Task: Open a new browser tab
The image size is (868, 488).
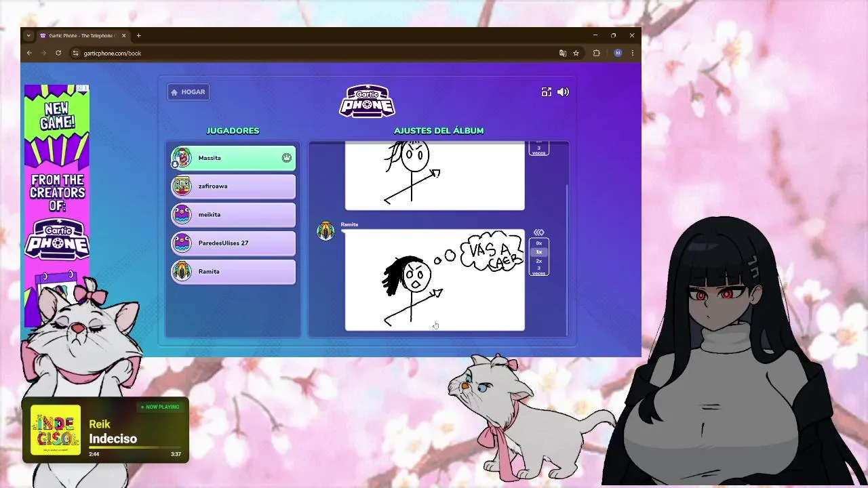Action: [x=138, y=35]
